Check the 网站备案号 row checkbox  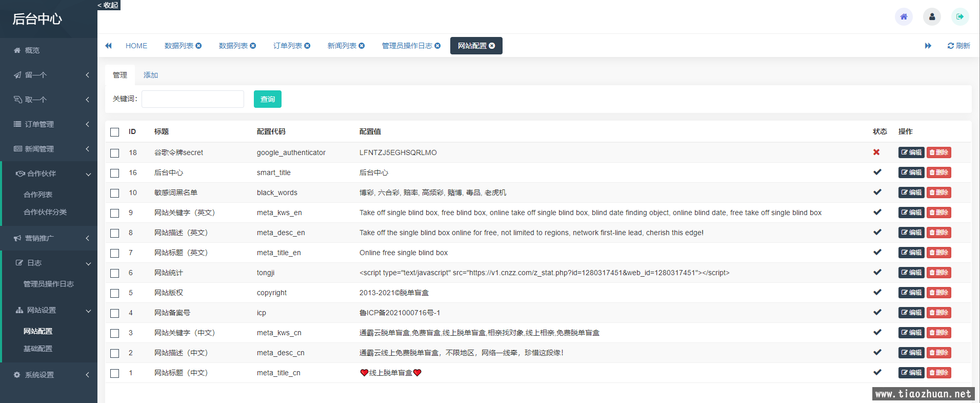click(x=115, y=313)
